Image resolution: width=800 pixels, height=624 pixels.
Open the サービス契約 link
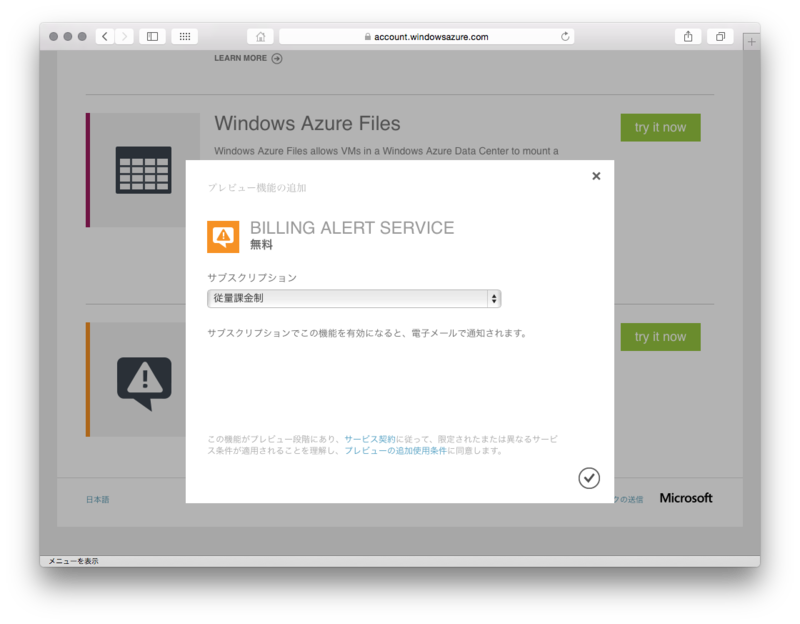coord(370,439)
